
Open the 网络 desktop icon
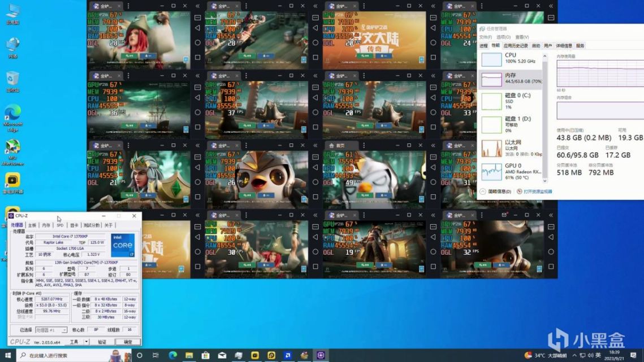click(13, 47)
